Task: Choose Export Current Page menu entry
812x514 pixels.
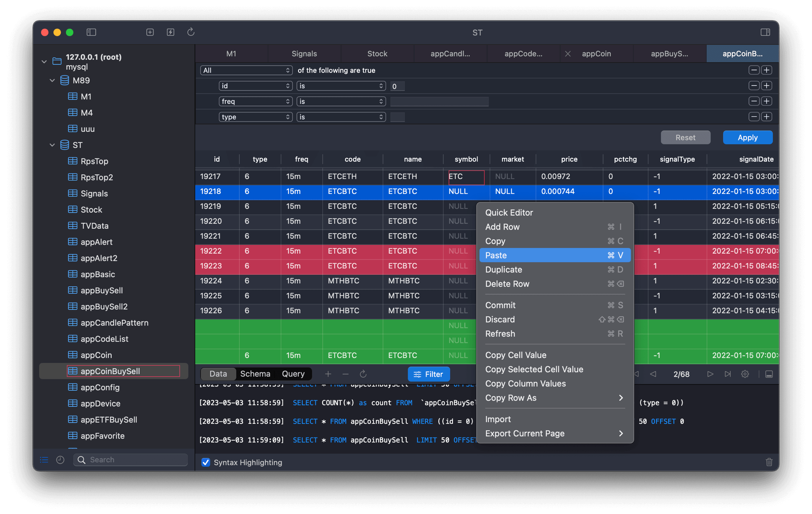Action: point(555,433)
